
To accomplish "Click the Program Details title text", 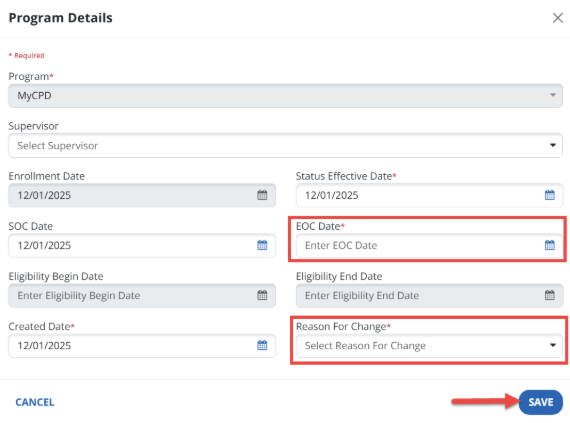I will [x=61, y=18].
